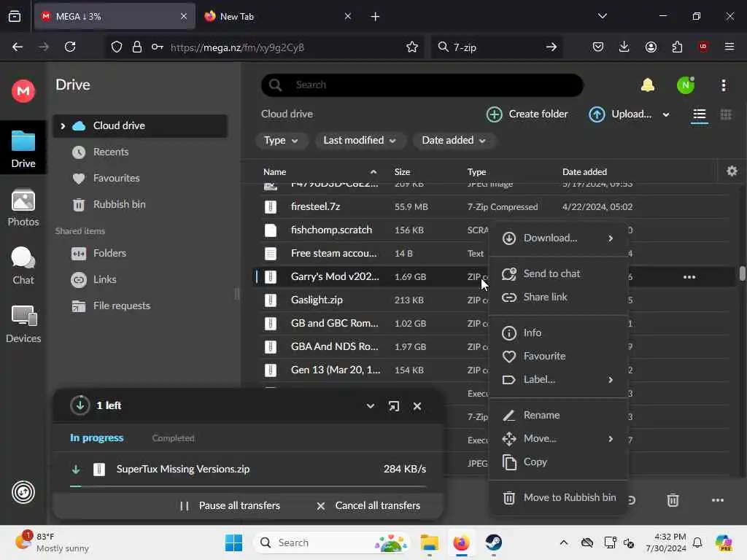Click the file list vertical scrollbar

coord(742,274)
